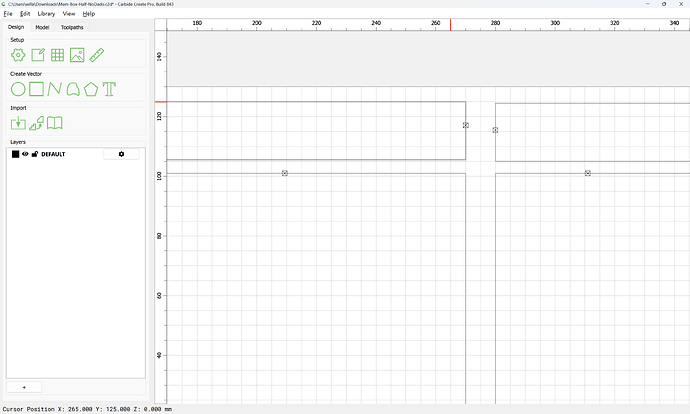Select the Measure ruler tool
The height and width of the screenshot is (414, 690).
click(97, 55)
